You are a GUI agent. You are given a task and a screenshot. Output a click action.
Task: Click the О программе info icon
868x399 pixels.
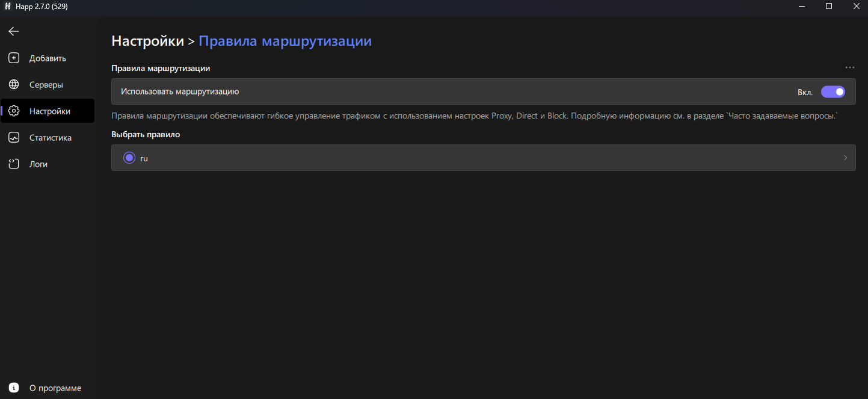14,388
